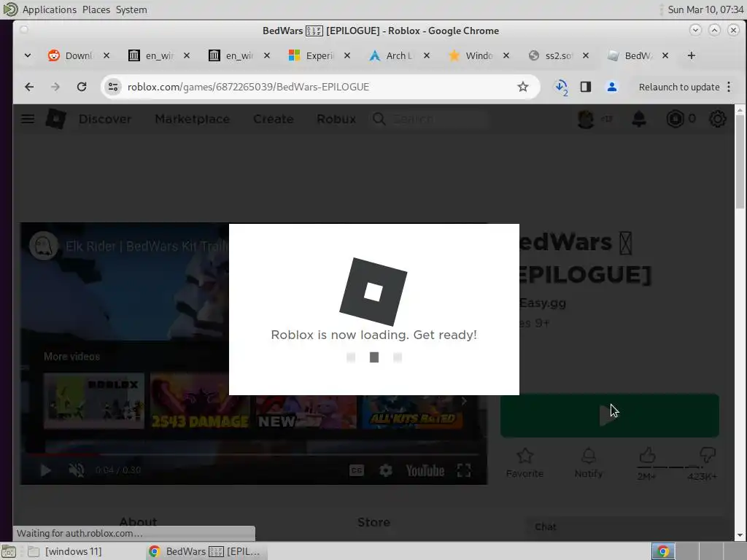
Task: Click the Roblox search magnifier icon
Action: 379,119
